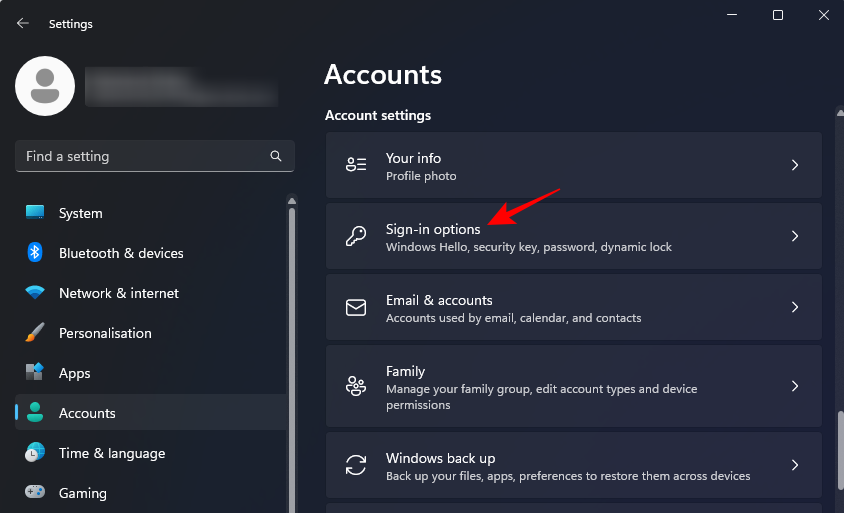Click the user profile avatar picture
Viewport: 844px width, 513px height.
point(45,86)
